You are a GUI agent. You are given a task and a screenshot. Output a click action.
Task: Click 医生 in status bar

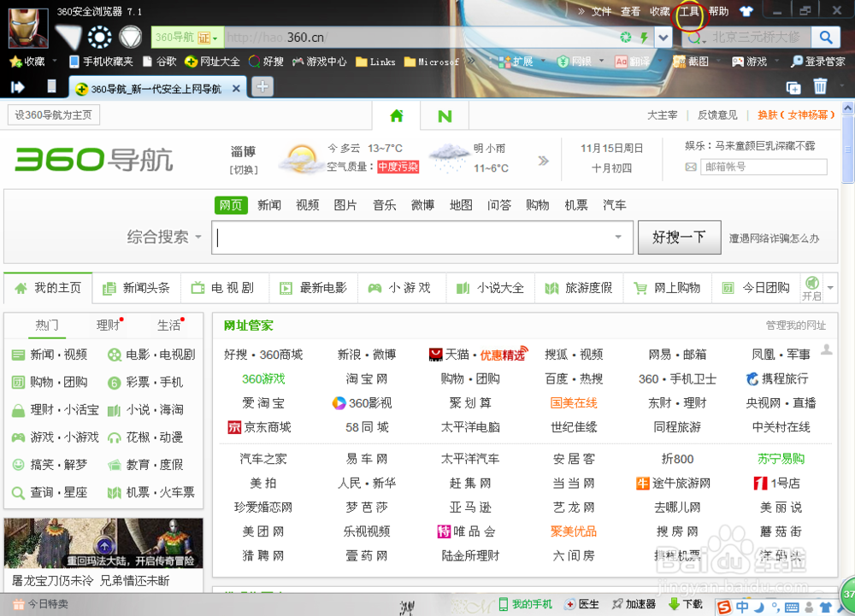click(x=582, y=604)
